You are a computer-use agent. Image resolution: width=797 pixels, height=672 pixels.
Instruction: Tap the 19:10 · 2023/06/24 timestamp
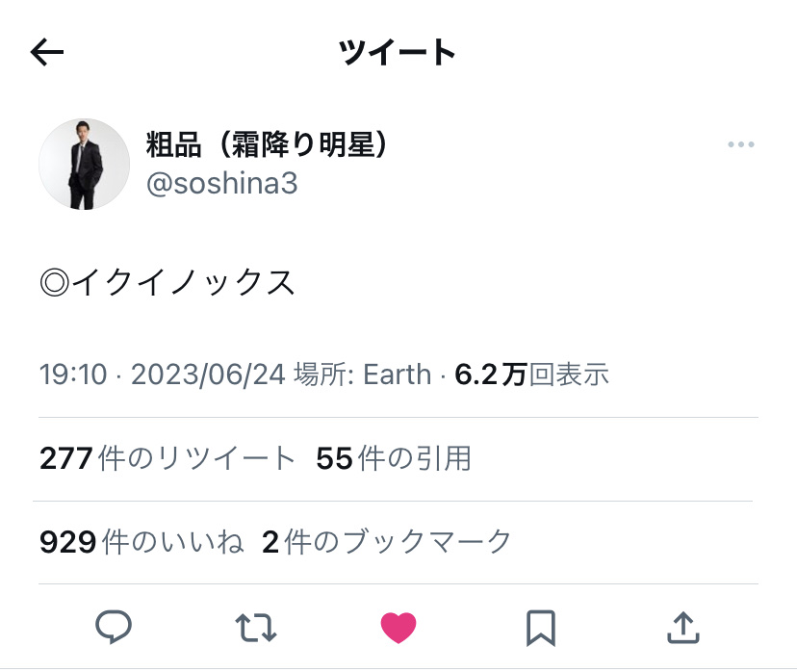(162, 375)
